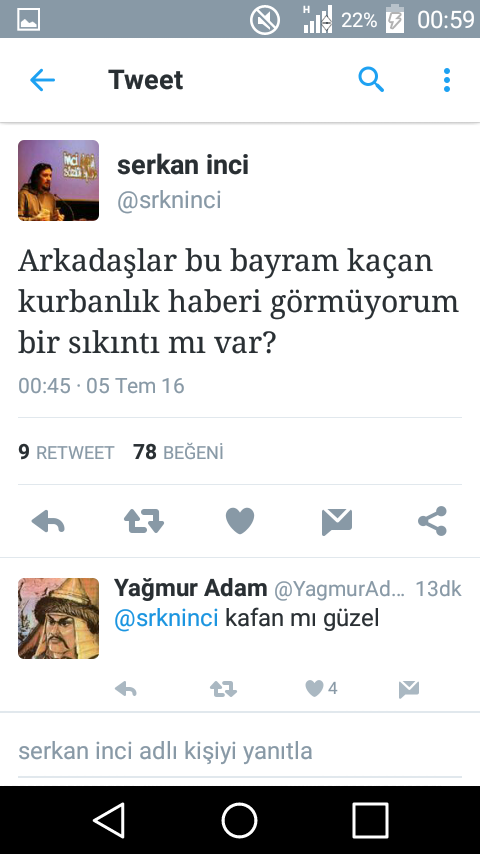Tap the Android home circle button
Screen dimensions: 480x854
coord(239,820)
